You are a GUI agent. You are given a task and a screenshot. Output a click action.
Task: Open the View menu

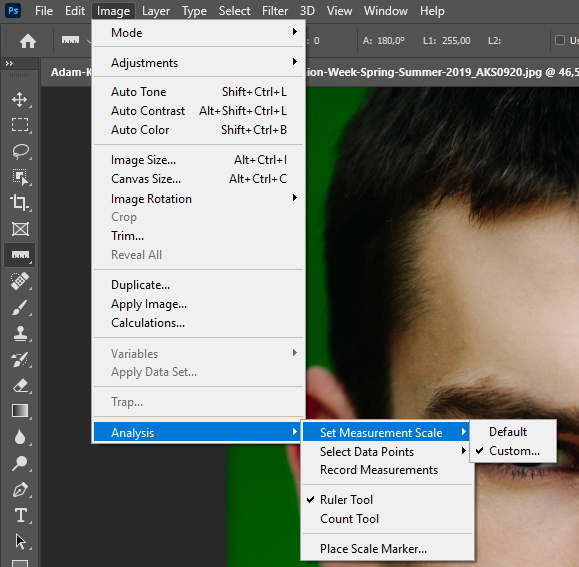pyautogui.click(x=339, y=11)
